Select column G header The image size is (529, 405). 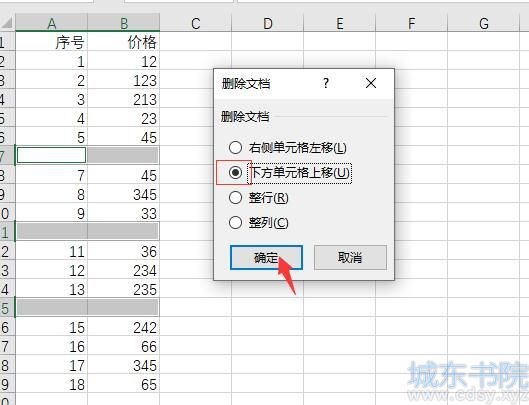tap(483, 23)
